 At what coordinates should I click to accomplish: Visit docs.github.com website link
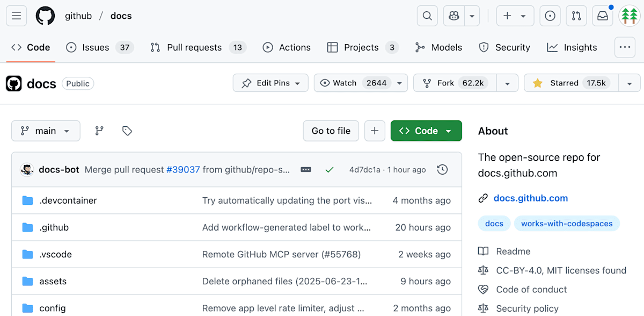click(x=531, y=198)
